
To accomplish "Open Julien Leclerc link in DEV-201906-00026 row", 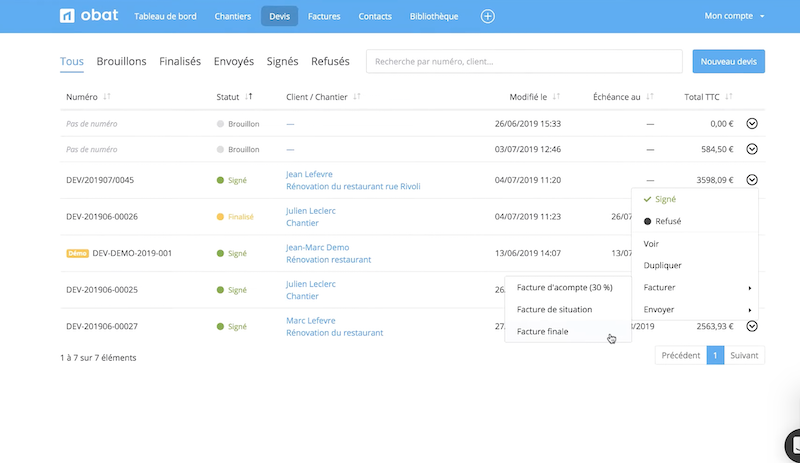I will pos(311,211).
